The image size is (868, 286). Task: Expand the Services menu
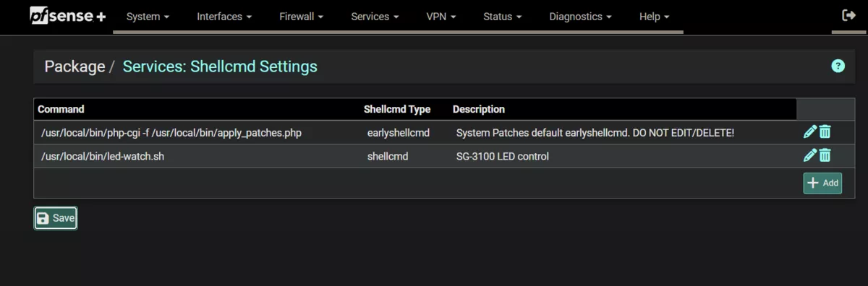point(375,17)
